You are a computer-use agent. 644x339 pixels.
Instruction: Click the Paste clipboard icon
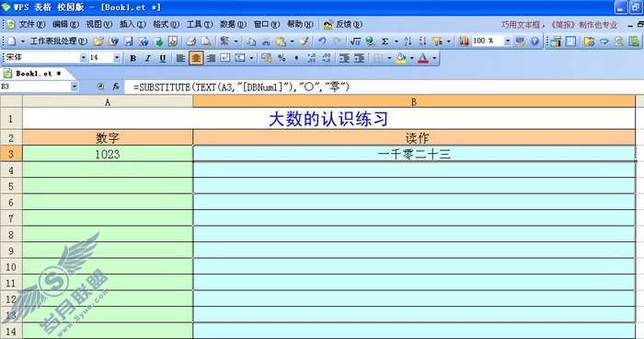[x=281, y=41]
